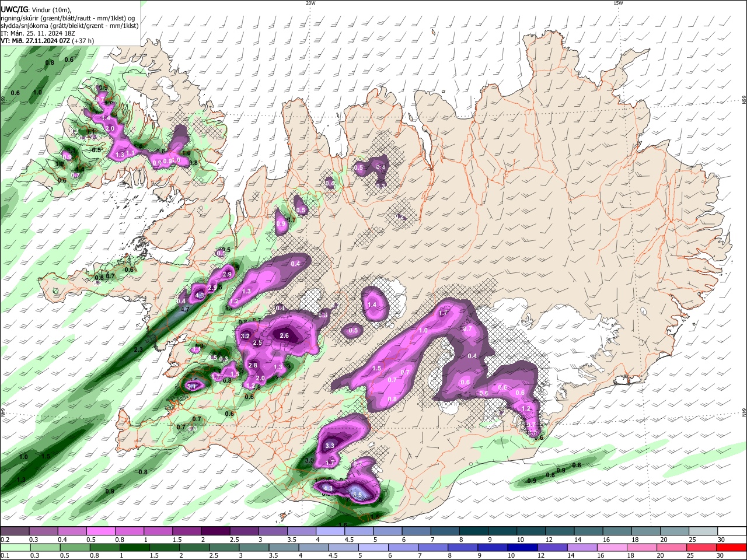747x560 pixels.
Task: Click the "3.0" rain value on the map
Action: pos(309,460)
